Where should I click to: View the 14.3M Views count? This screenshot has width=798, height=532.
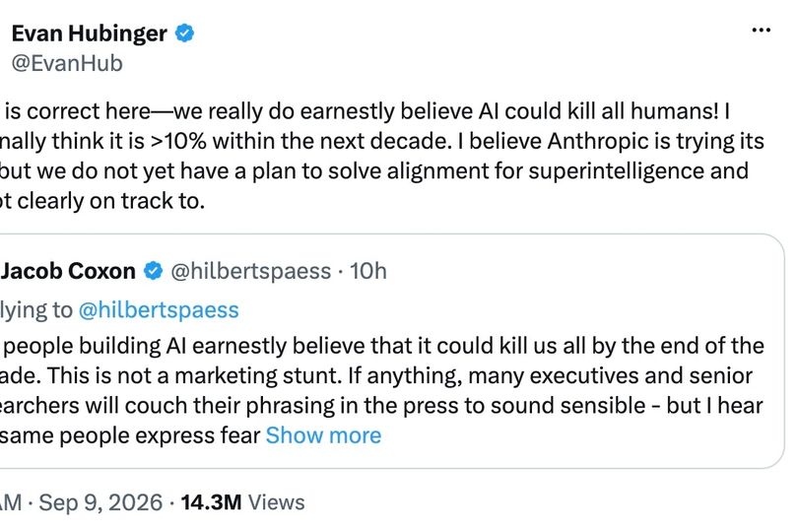click(242, 502)
